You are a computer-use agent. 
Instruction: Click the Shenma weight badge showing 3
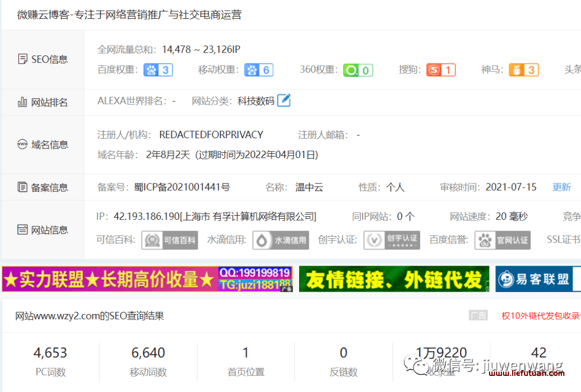point(523,70)
